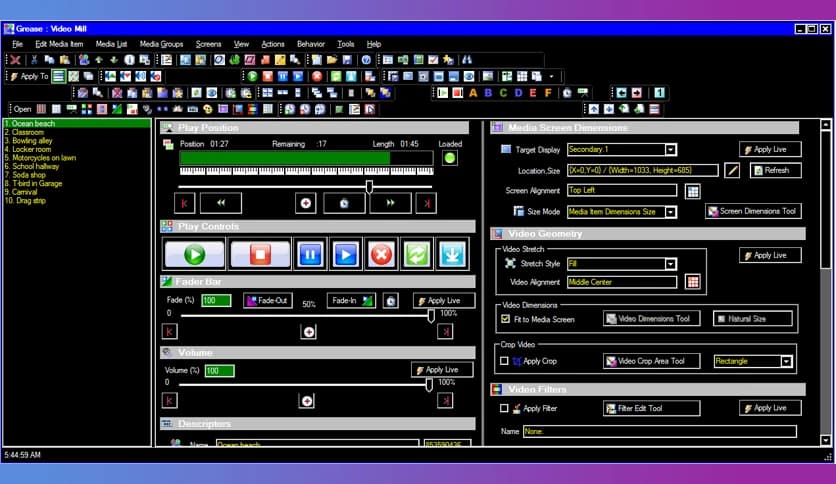The height and width of the screenshot is (484, 836).
Task: Click small green play icon in toolbar
Action: (252, 76)
